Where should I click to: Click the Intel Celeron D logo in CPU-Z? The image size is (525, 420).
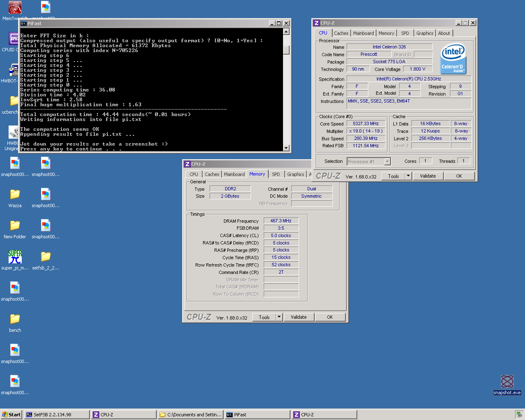(453, 59)
